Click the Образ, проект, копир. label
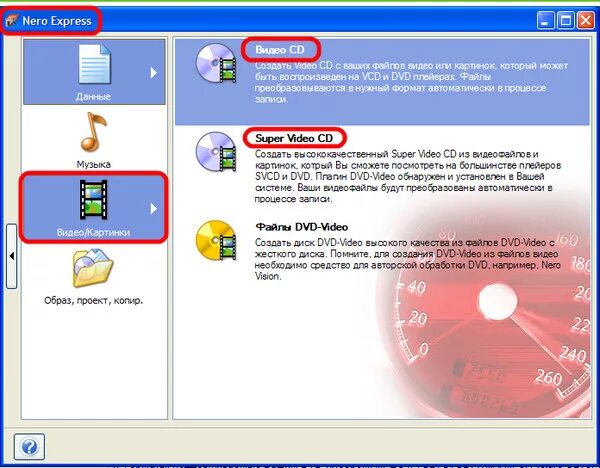Screen dimensions: 600x468 tap(93, 300)
